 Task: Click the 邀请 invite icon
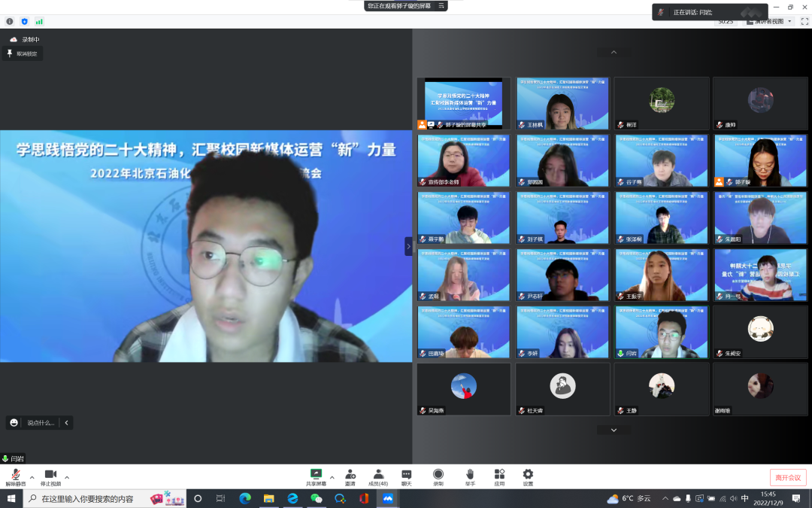point(350,474)
